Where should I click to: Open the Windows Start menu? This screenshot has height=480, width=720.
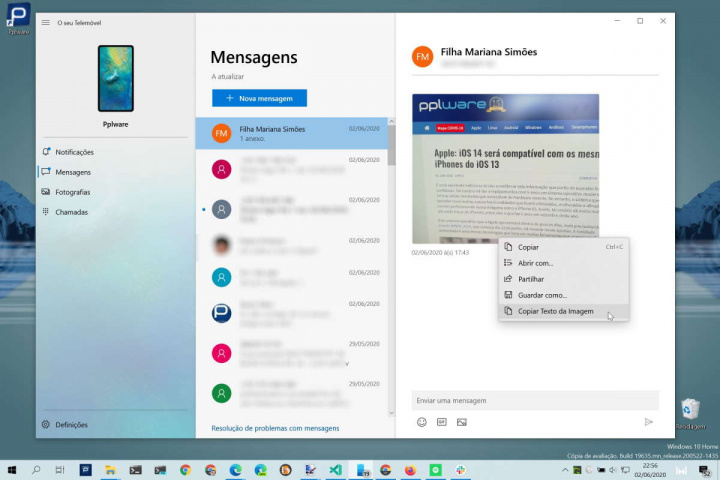tap(11, 469)
